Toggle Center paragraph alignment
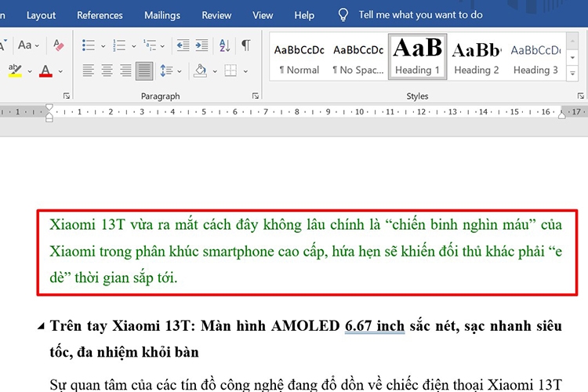The width and height of the screenshot is (588, 392). [107, 71]
